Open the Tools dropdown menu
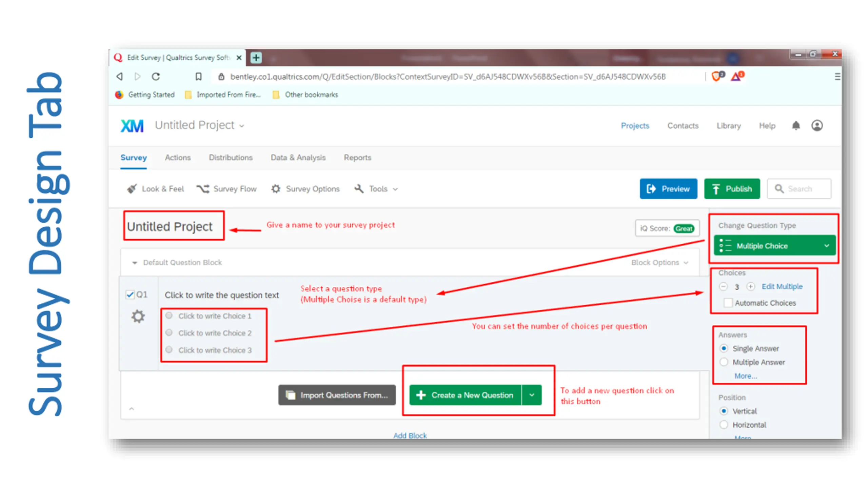The height and width of the screenshot is (488, 868). (376, 189)
